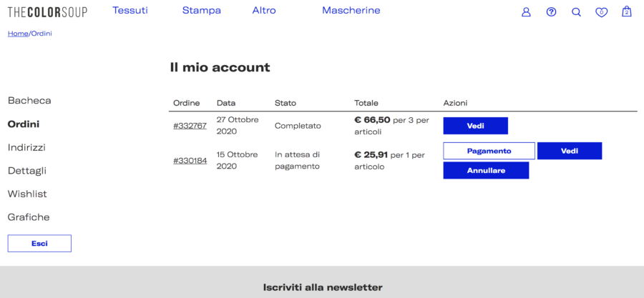Open the wishlist heart icon

(601, 13)
